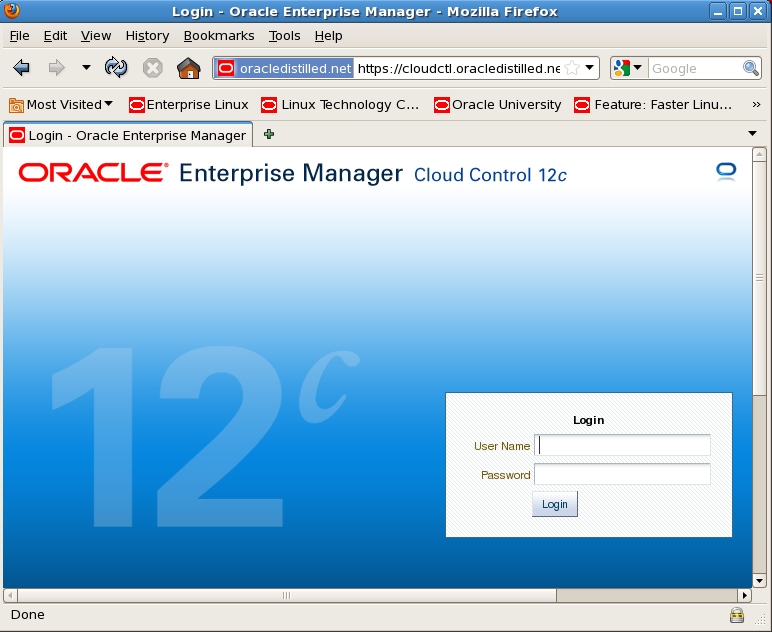Click the 'Done' status bar text

28,615
